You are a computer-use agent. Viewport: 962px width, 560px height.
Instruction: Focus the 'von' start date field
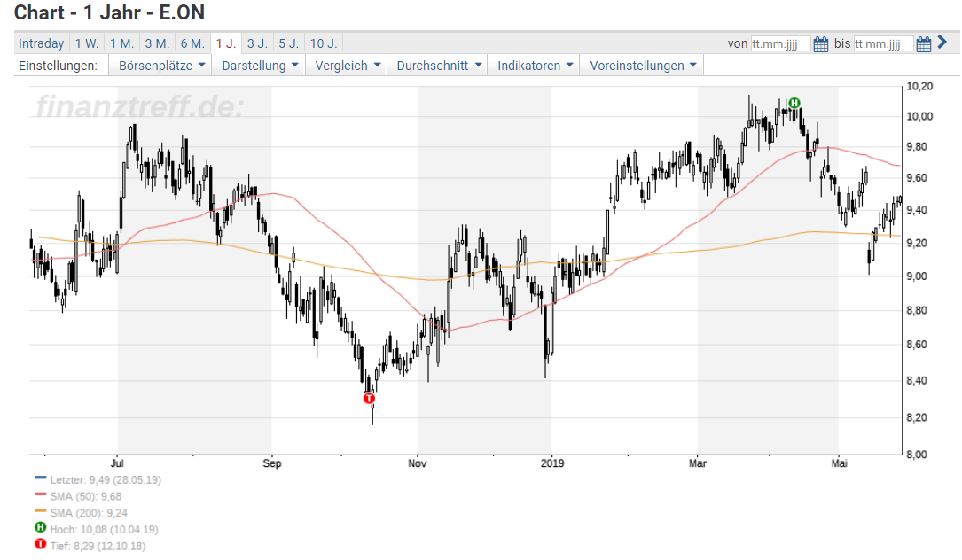coord(780,44)
